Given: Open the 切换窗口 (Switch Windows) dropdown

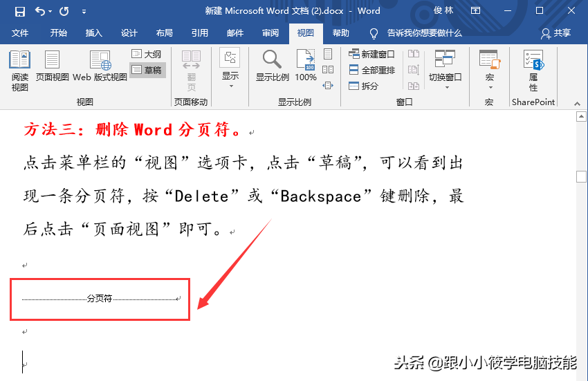Looking at the screenshot, I should click(x=445, y=70).
